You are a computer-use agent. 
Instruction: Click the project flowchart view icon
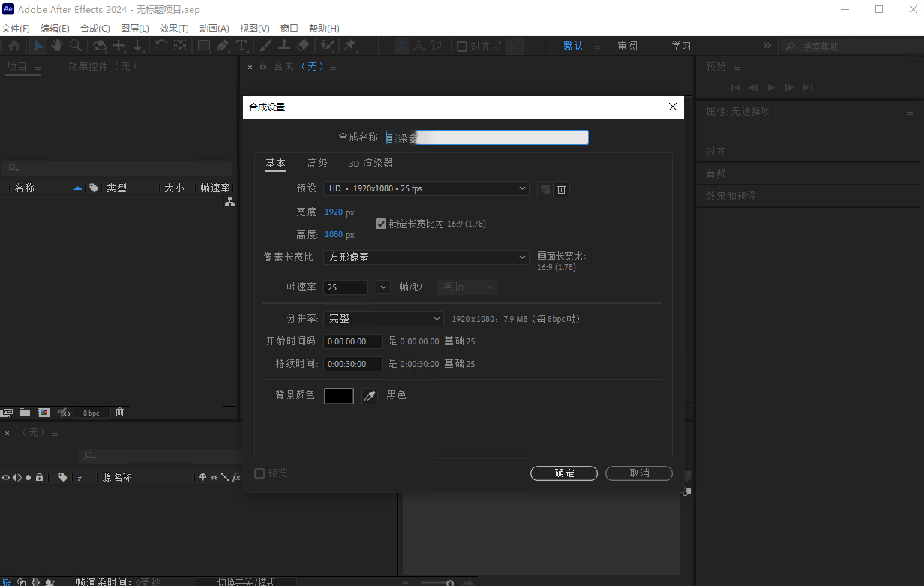pyautogui.click(x=229, y=202)
